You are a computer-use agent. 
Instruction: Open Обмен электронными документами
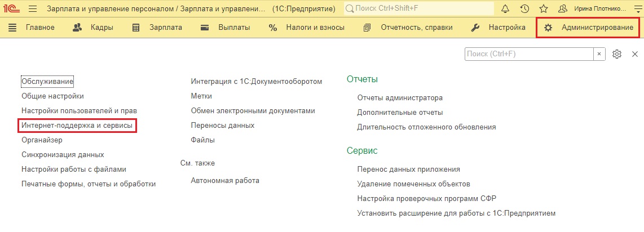coord(253,111)
